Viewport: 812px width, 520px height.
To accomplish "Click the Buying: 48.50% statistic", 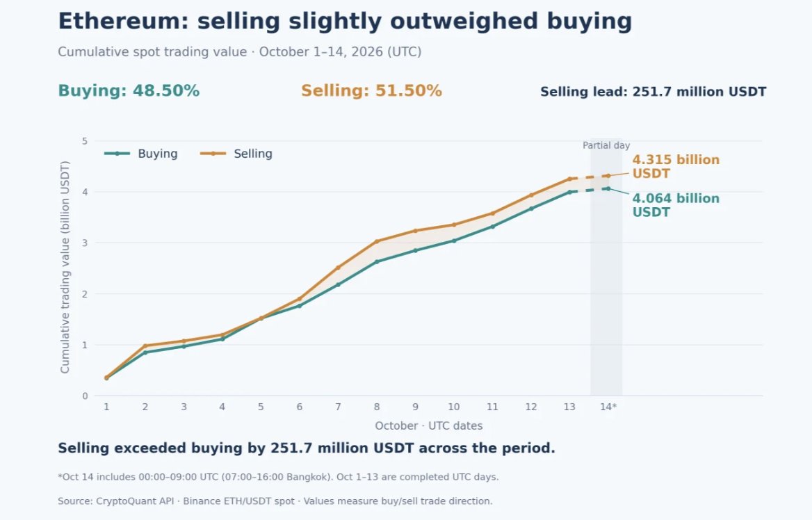I will point(129,90).
